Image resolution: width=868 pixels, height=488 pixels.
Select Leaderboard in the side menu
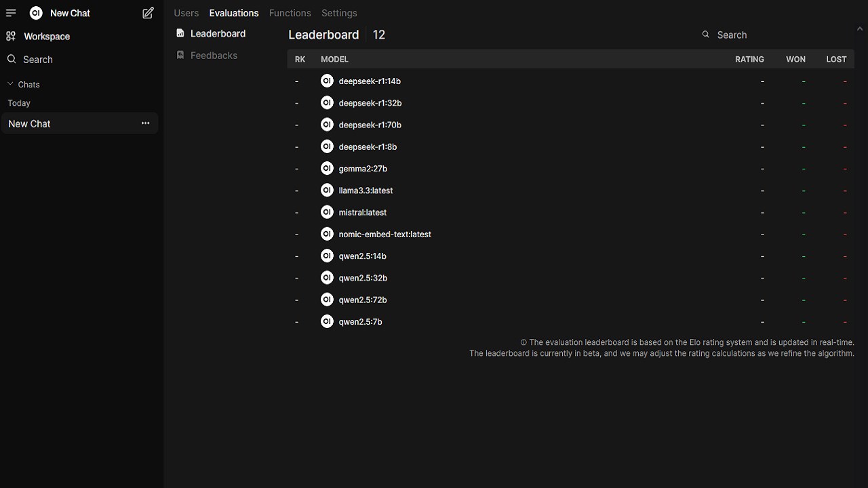tap(218, 33)
